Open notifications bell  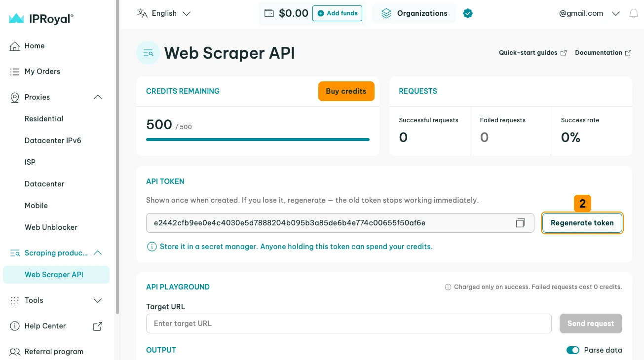click(634, 14)
